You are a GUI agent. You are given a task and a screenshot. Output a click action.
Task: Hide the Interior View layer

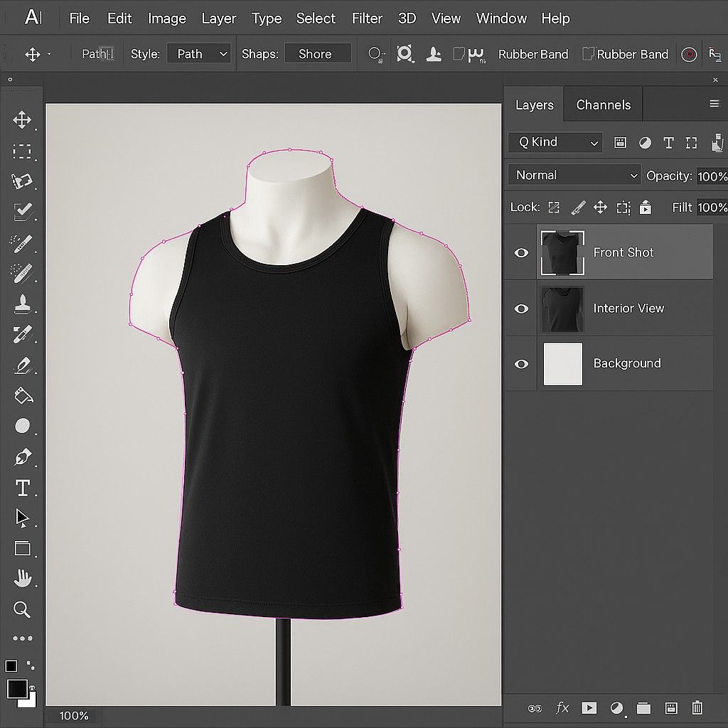[521, 309]
